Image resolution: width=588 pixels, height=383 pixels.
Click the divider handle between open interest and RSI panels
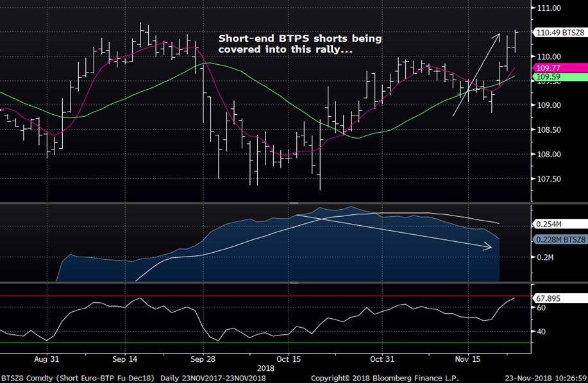[293, 282]
